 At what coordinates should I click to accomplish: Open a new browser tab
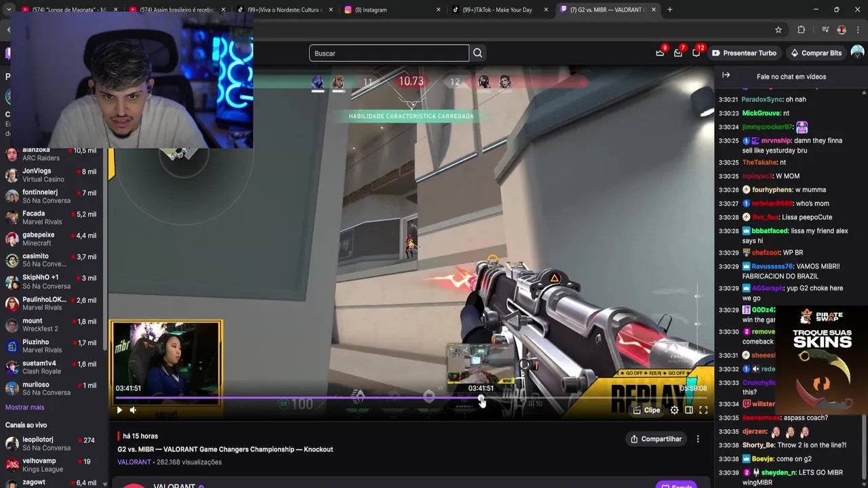click(x=669, y=9)
